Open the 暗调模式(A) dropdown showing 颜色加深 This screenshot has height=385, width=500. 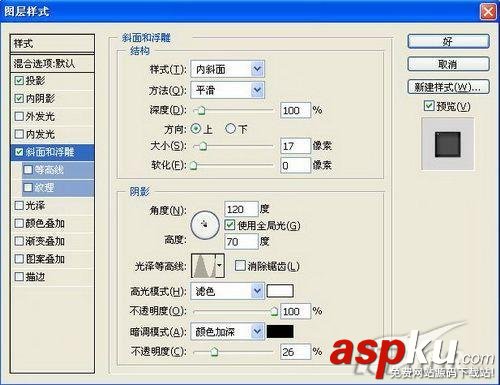pyautogui.click(x=227, y=332)
